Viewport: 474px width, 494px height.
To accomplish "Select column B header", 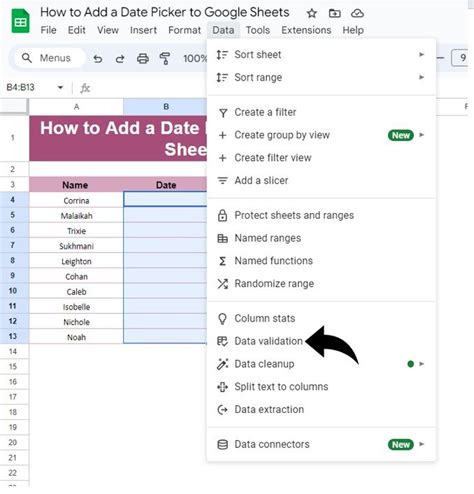I will (166, 107).
